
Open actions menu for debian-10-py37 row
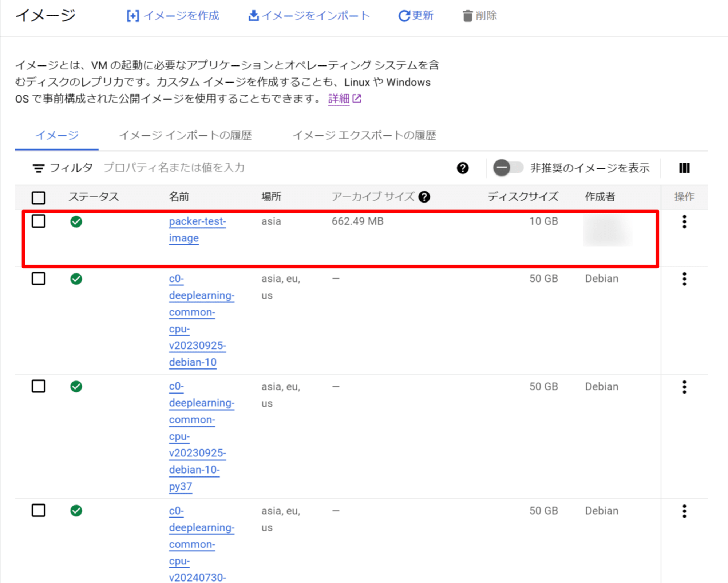tap(684, 387)
